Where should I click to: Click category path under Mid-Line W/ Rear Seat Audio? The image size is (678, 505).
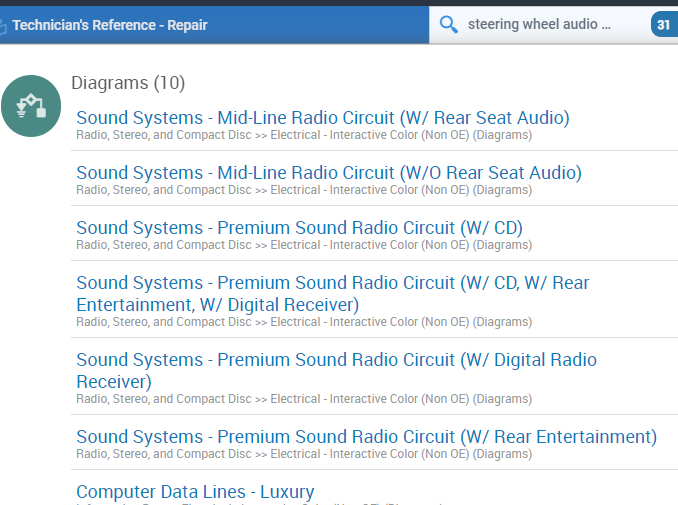pyautogui.click(x=304, y=135)
